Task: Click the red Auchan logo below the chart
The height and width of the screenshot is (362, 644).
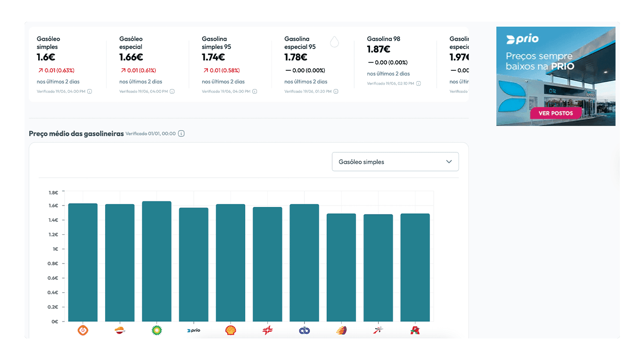Action: 415,330
